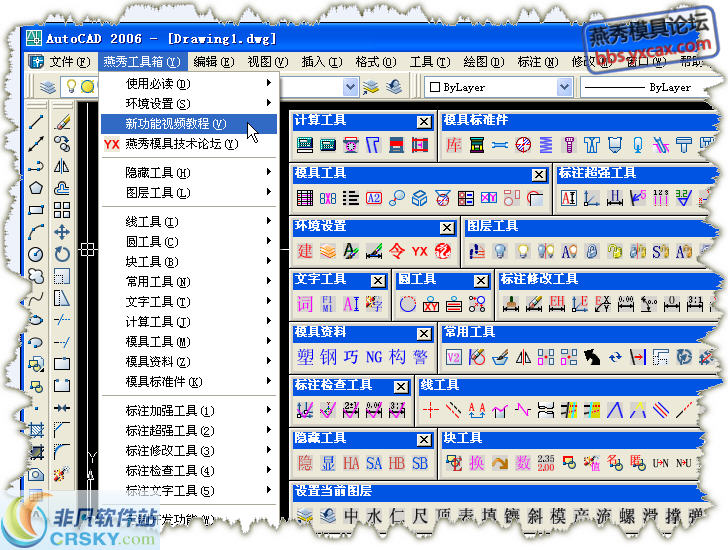Click the ByLayer color swatch square
Viewport: 728px width, 550px height.
tap(435, 87)
